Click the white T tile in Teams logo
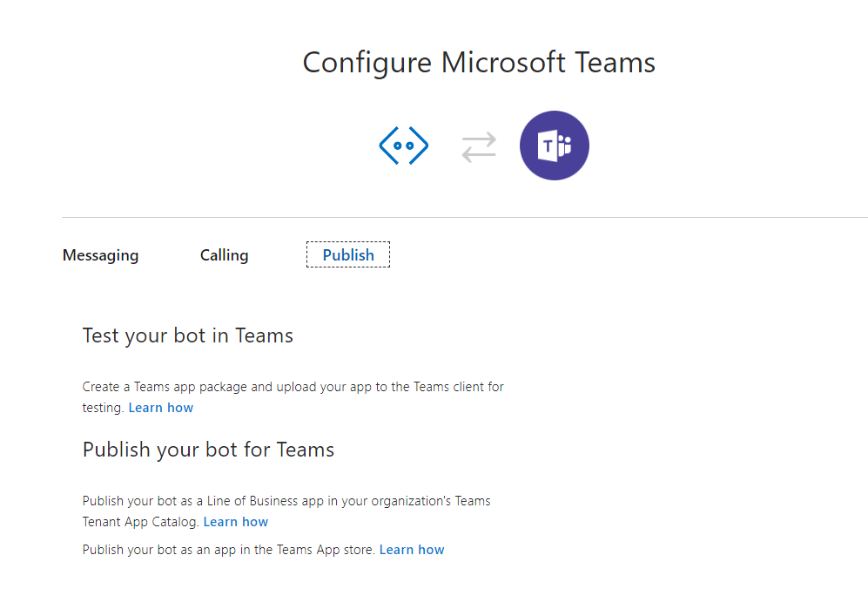 pyautogui.click(x=548, y=146)
